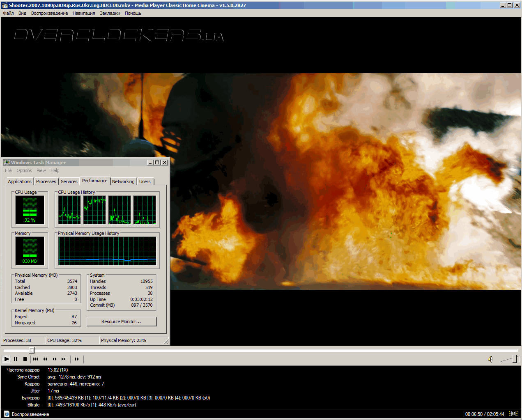Step forward one frame
Viewport: 522px width, 420px height.
(77, 359)
